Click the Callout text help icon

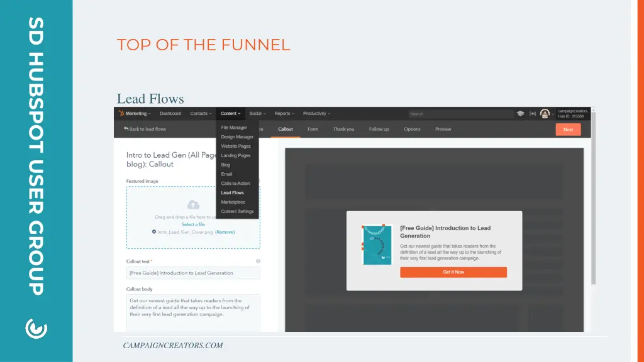pos(258,261)
